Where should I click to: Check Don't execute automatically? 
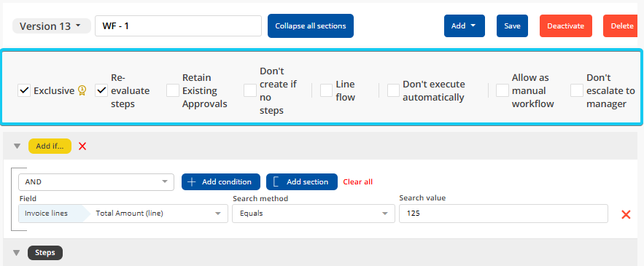pyautogui.click(x=393, y=90)
